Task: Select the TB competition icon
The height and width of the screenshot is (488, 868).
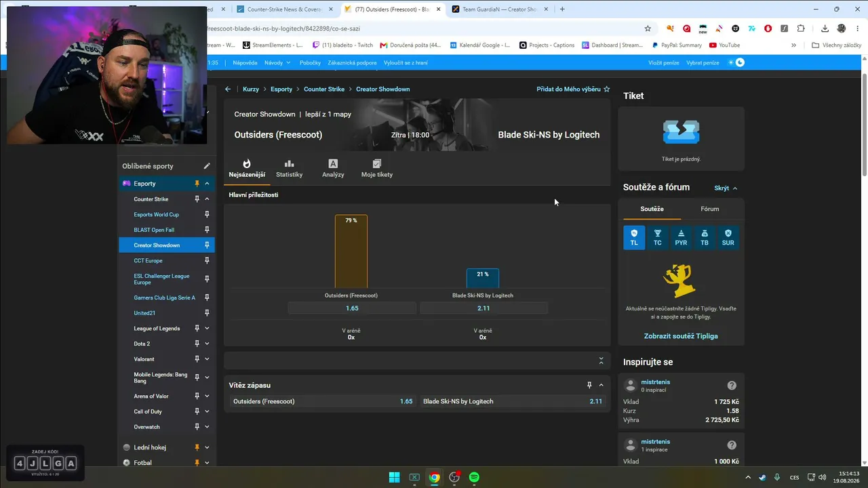Action: 705,237
